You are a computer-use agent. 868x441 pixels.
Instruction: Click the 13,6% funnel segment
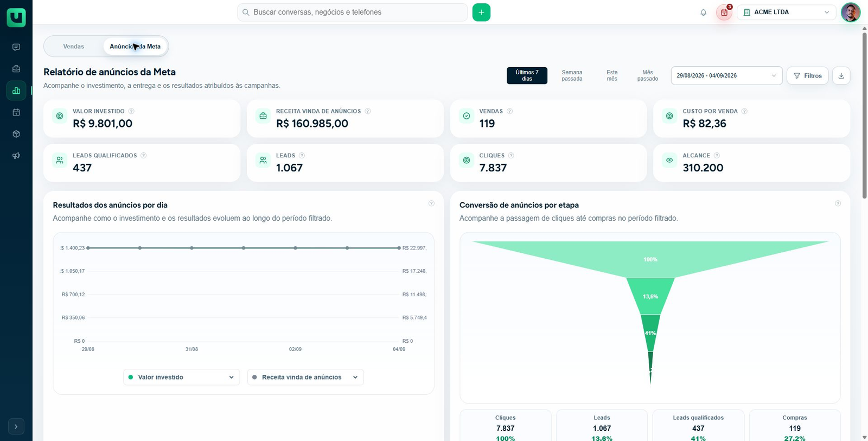[x=650, y=296]
